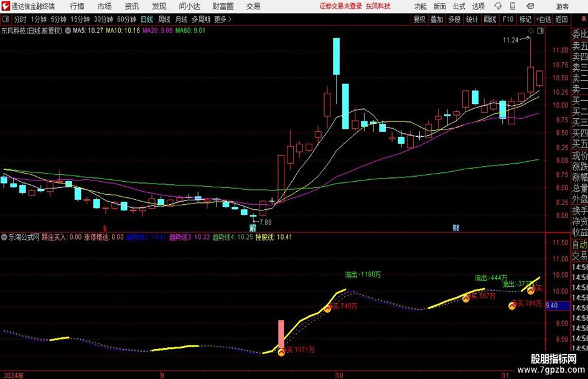Click the 净买 384万 signal icon
588x379 pixels.
[x=512, y=306]
